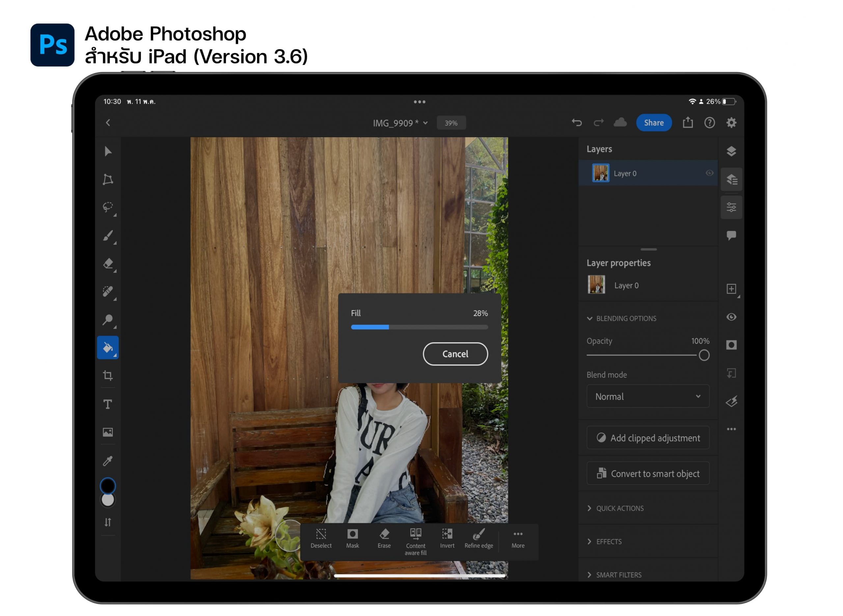Expand the QUICK ACTIONS section

pos(619,508)
